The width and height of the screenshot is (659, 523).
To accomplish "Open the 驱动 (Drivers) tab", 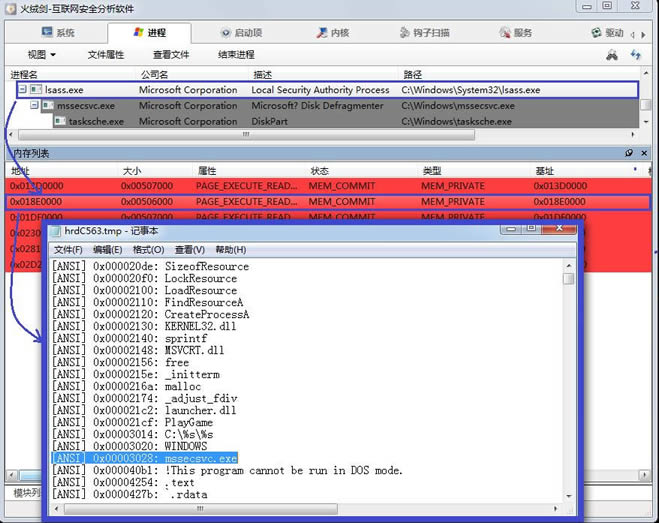I will coord(606,33).
